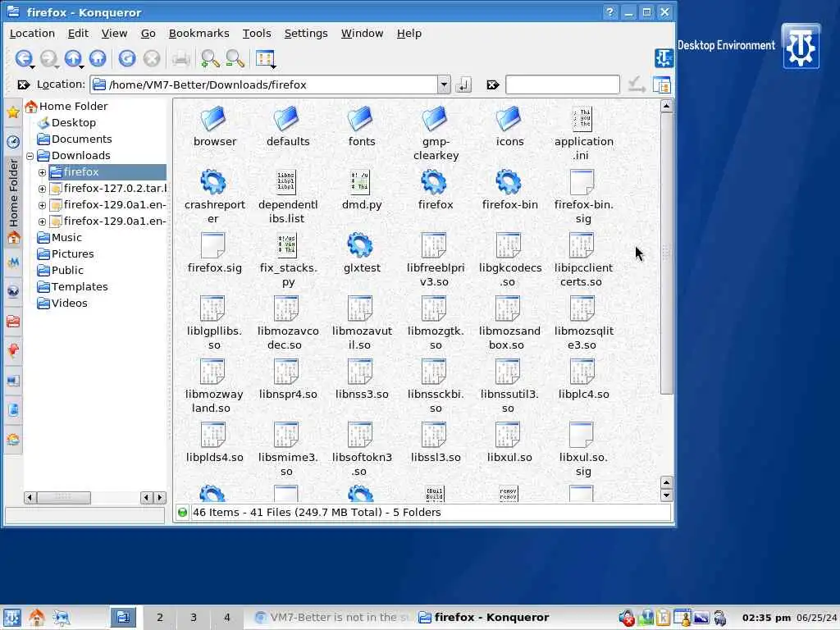Open the red folder sidebar tab
The height and width of the screenshot is (630, 840).
click(x=13, y=321)
